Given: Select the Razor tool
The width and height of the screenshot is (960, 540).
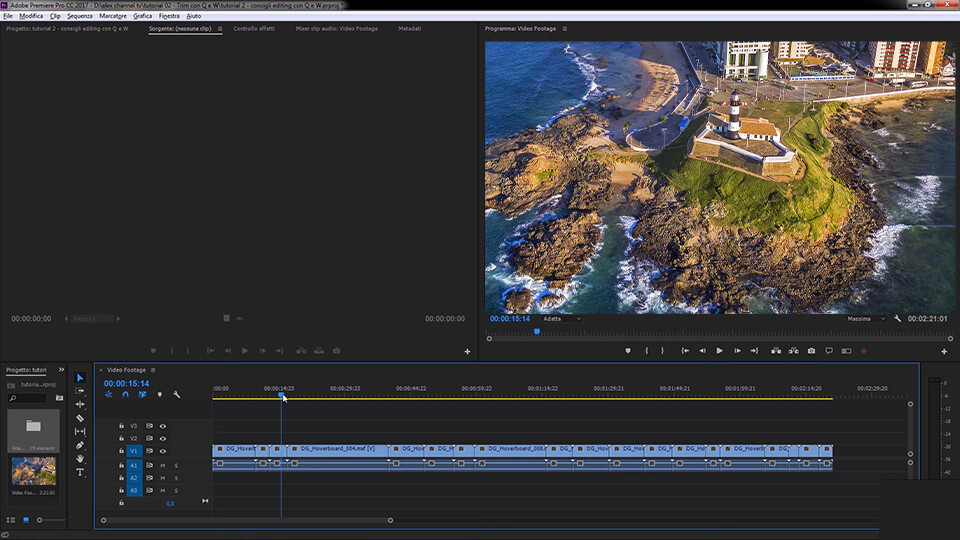Looking at the screenshot, I should pyautogui.click(x=80, y=418).
